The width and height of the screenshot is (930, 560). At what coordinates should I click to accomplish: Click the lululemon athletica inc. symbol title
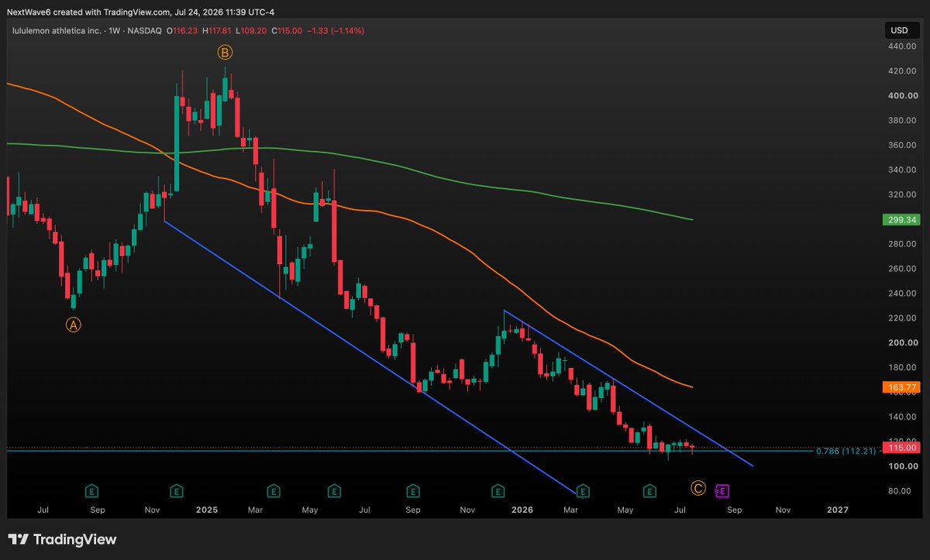[58, 31]
